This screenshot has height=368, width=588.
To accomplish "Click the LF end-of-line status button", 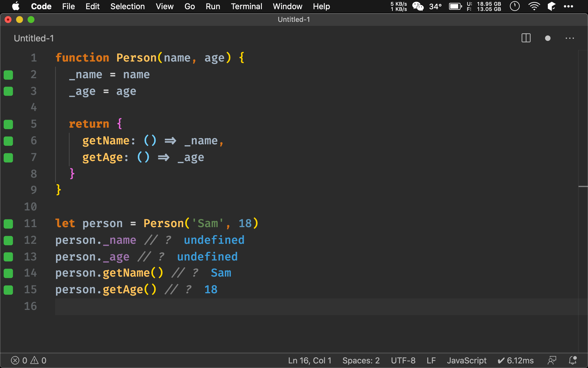I will (x=431, y=360).
